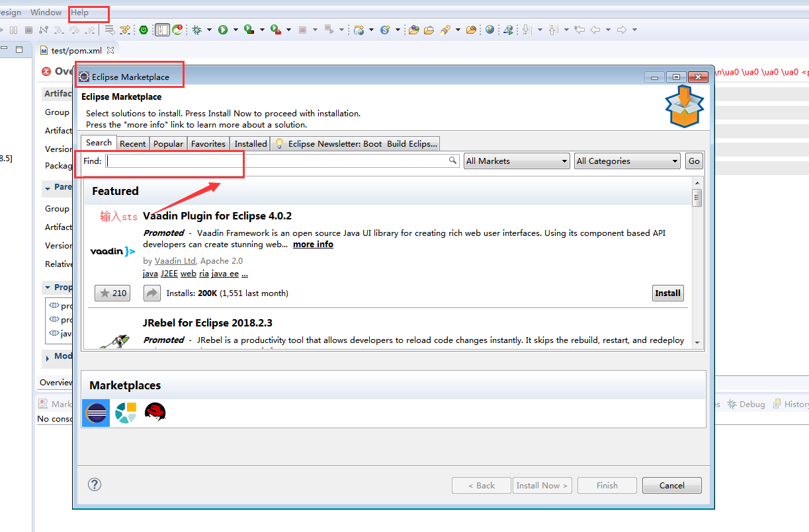
Task: Open the Help menu
Action: tap(79, 13)
